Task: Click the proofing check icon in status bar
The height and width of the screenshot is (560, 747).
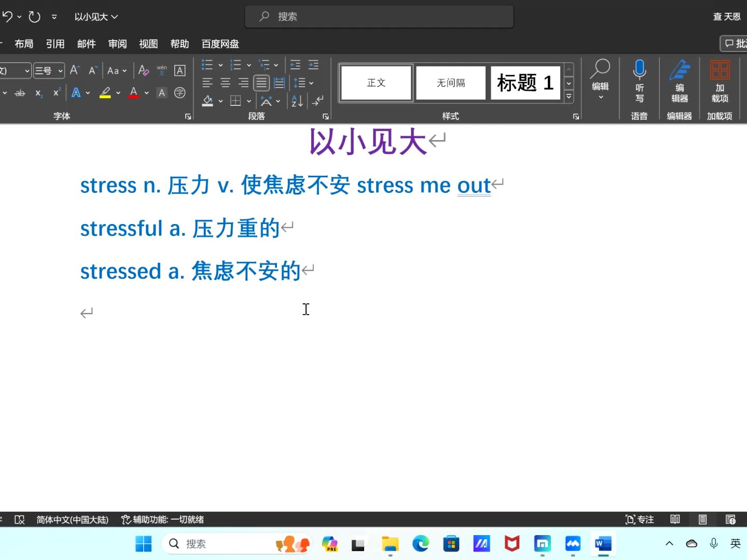Action: pyautogui.click(x=20, y=520)
